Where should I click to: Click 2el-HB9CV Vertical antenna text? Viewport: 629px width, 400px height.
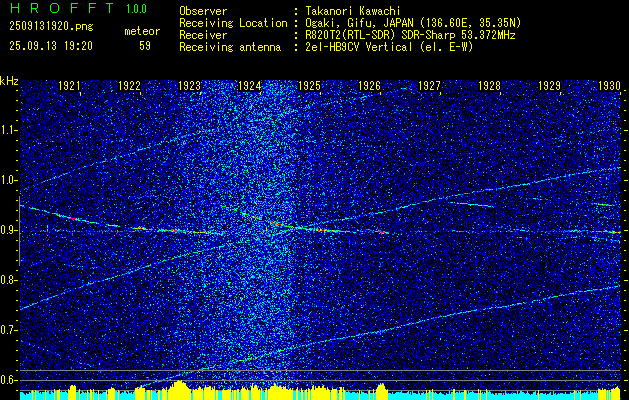pyautogui.click(x=388, y=47)
